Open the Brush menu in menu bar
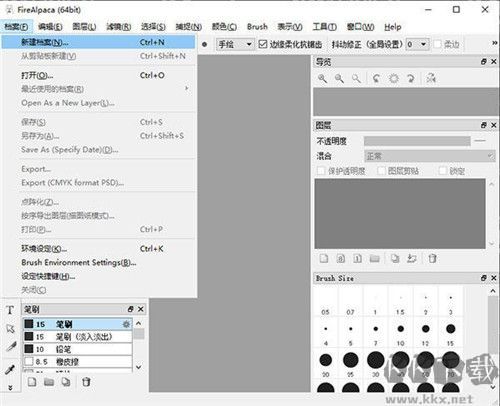The height and width of the screenshot is (406, 500). click(257, 27)
